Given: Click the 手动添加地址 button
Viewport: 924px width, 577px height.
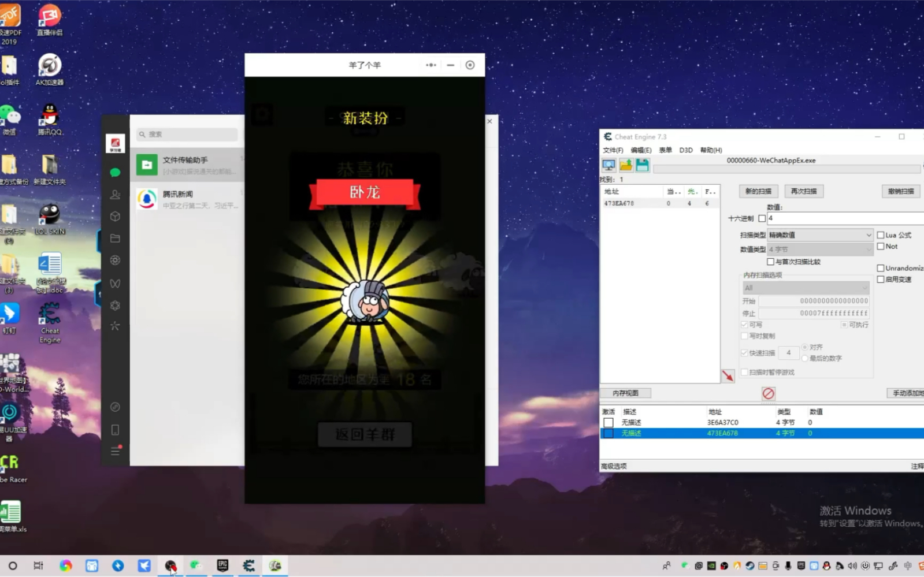Looking at the screenshot, I should [x=906, y=393].
